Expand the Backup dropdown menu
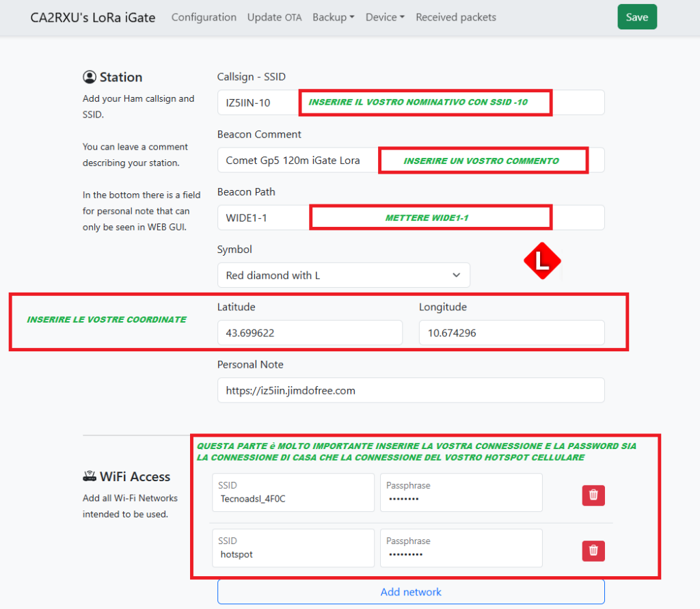700x609 pixels. 333,17
